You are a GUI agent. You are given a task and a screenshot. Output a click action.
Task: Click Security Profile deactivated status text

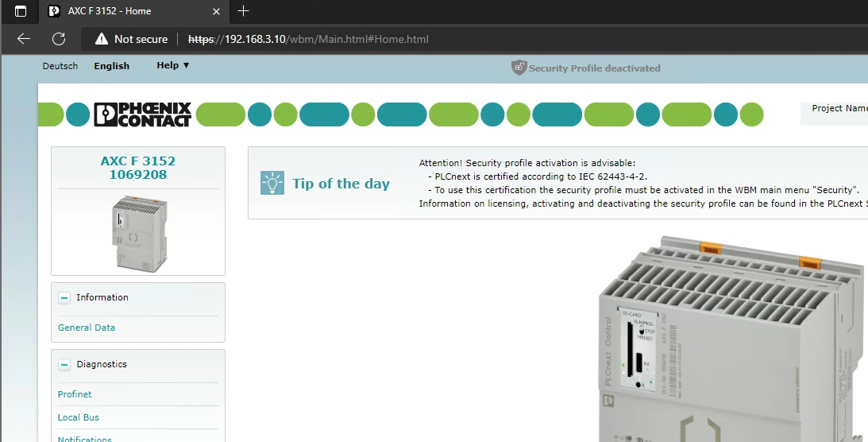pos(595,68)
